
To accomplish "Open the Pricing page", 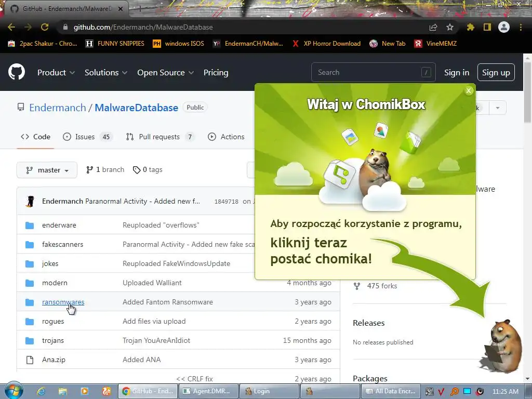I will click(x=216, y=72).
